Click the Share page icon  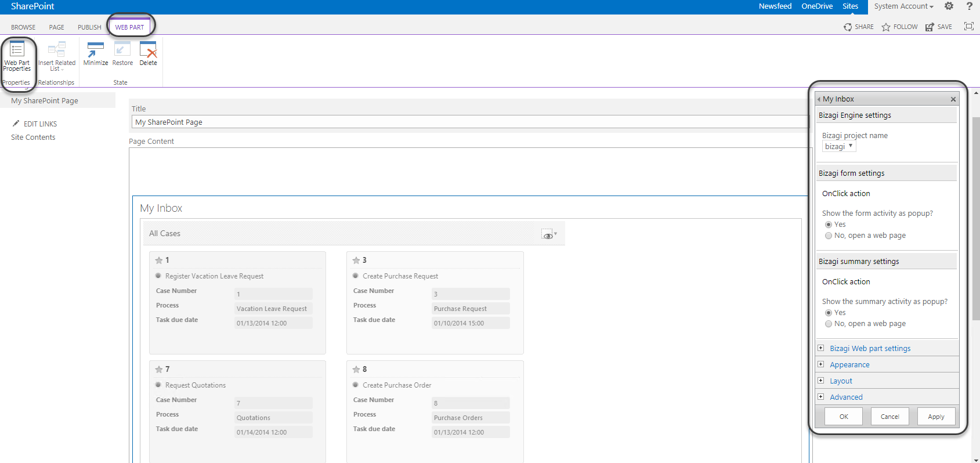(x=848, y=27)
